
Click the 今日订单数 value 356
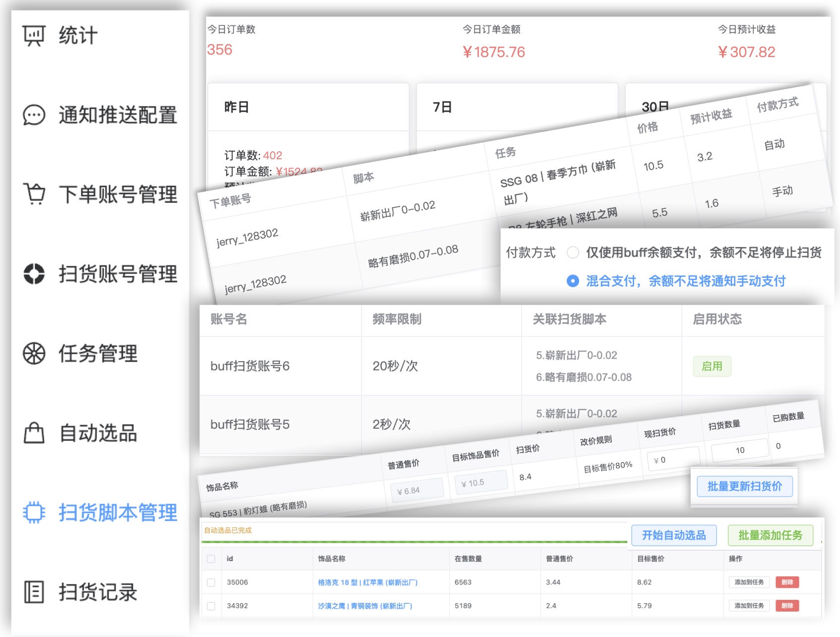(220, 50)
